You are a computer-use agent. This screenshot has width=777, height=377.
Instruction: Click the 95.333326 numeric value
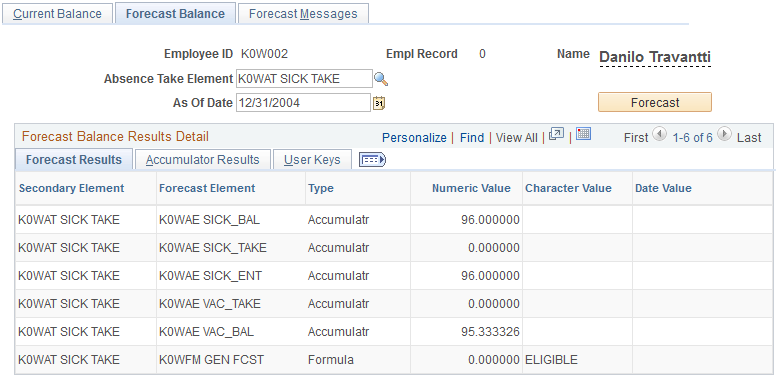tap(490, 331)
